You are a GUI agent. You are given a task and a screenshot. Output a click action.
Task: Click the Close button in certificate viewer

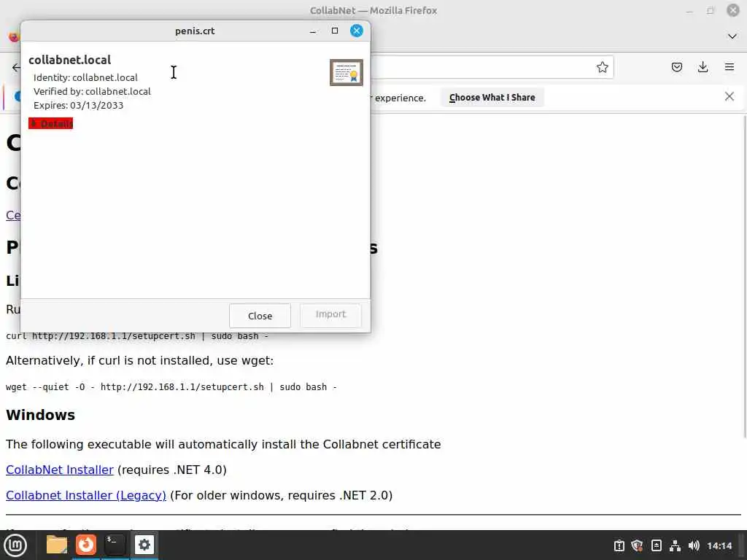[260, 316]
